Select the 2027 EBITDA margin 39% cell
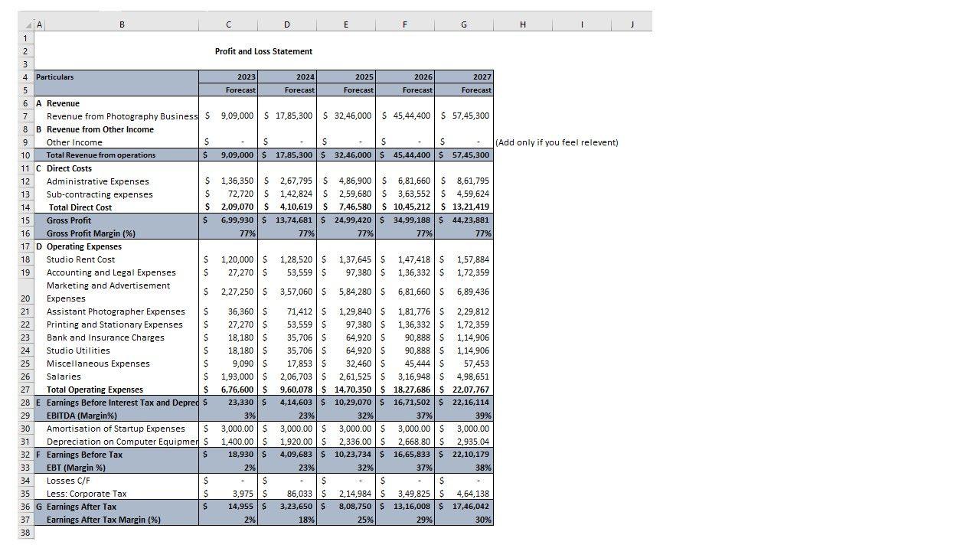The image size is (980, 551). pos(464,416)
